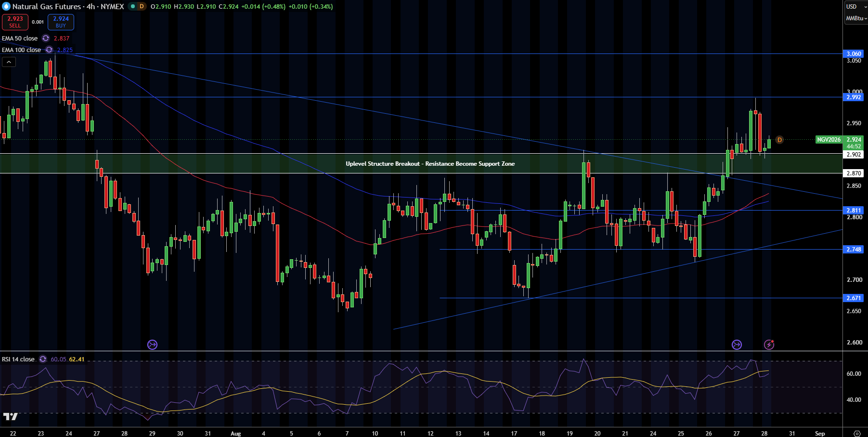The width and height of the screenshot is (868, 437).
Task: Click the RSI 14 indicator refresh icon
Action: 43,359
